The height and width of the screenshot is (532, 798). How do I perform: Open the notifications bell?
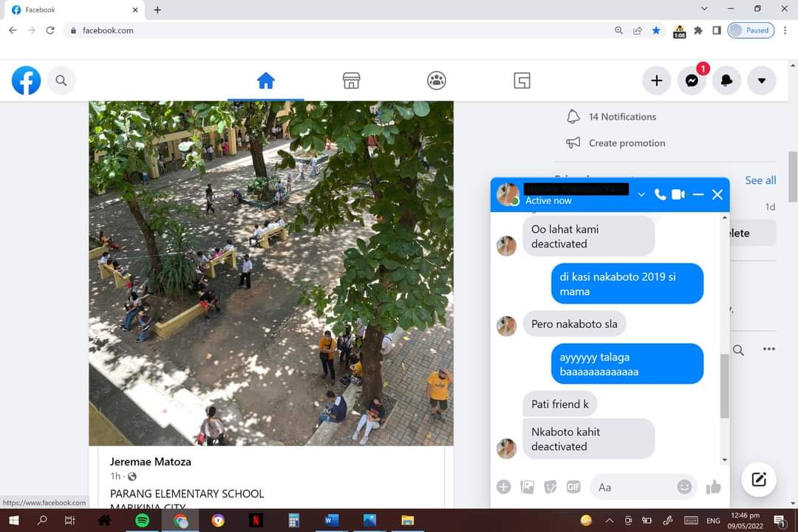pyautogui.click(x=727, y=81)
